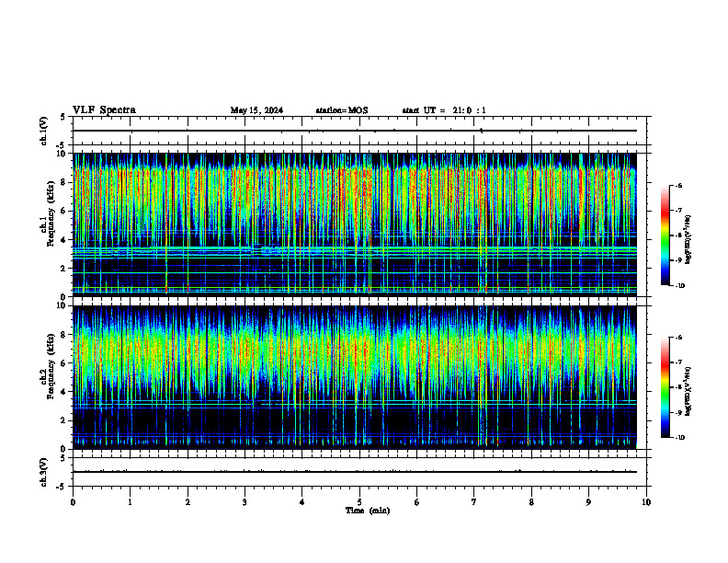The image size is (728, 563).
Task: Click the "8" kHz tick on ch.1 axis
Action: click(x=64, y=182)
